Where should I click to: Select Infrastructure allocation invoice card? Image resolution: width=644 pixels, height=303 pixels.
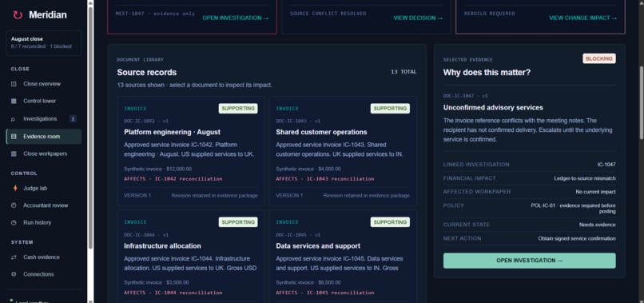coord(191,257)
